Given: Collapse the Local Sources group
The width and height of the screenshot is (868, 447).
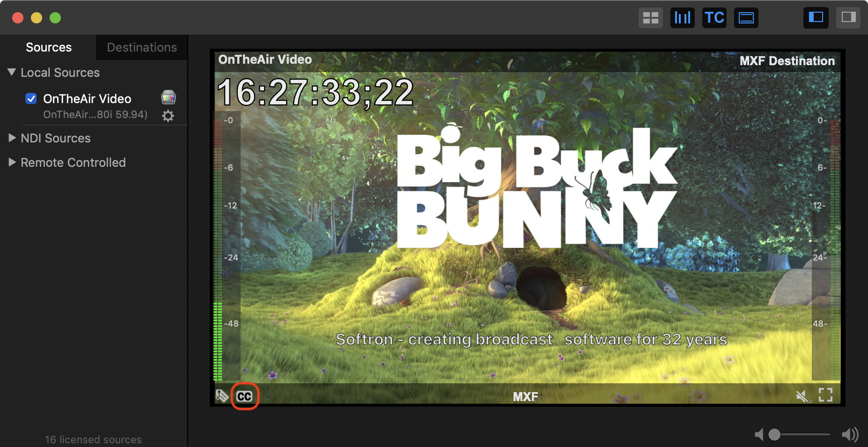Looking at the screenshot, I should click(12, 72).
